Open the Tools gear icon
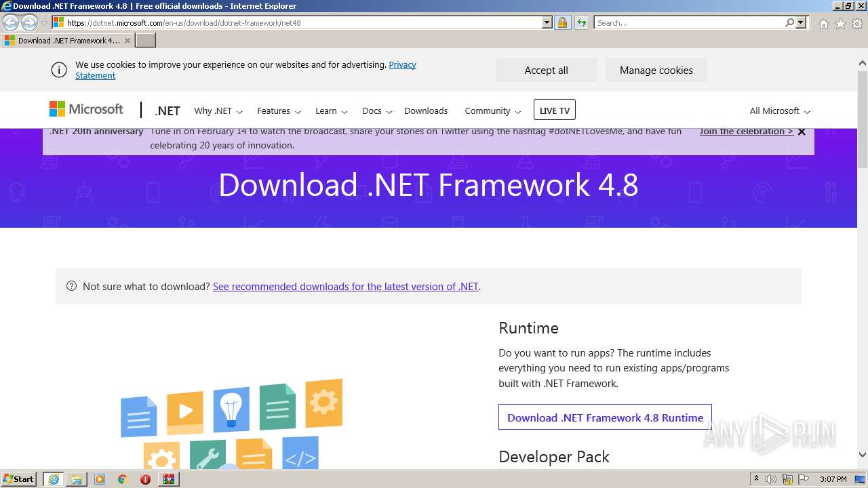This screenshot has width=868, height=488. (x=857, y=24)
